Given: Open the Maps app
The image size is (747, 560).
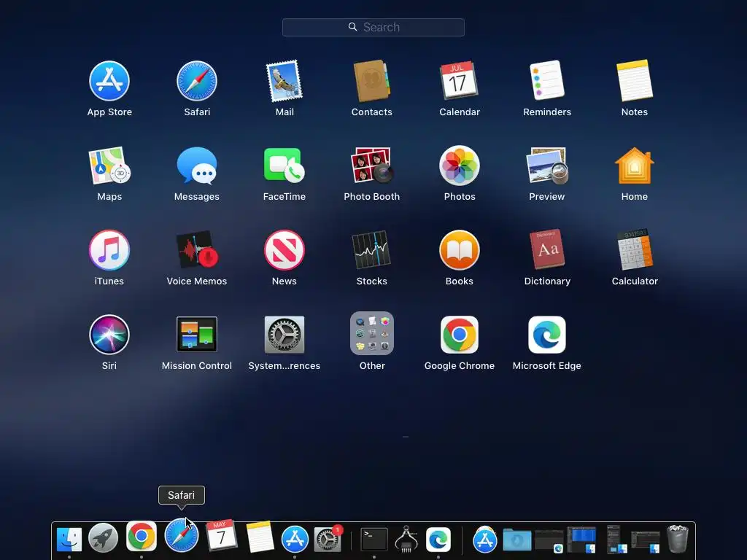Looking at the screenshot, I should [x=109, y=166].
